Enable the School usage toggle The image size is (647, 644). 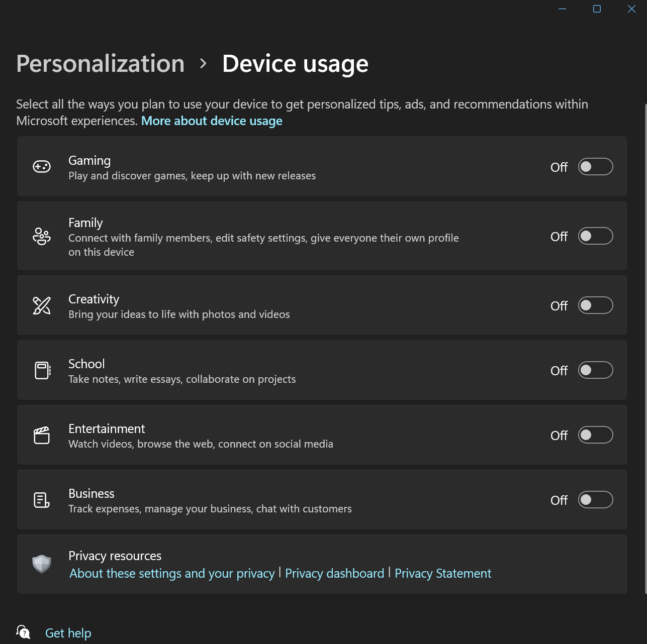coord(595,370)
